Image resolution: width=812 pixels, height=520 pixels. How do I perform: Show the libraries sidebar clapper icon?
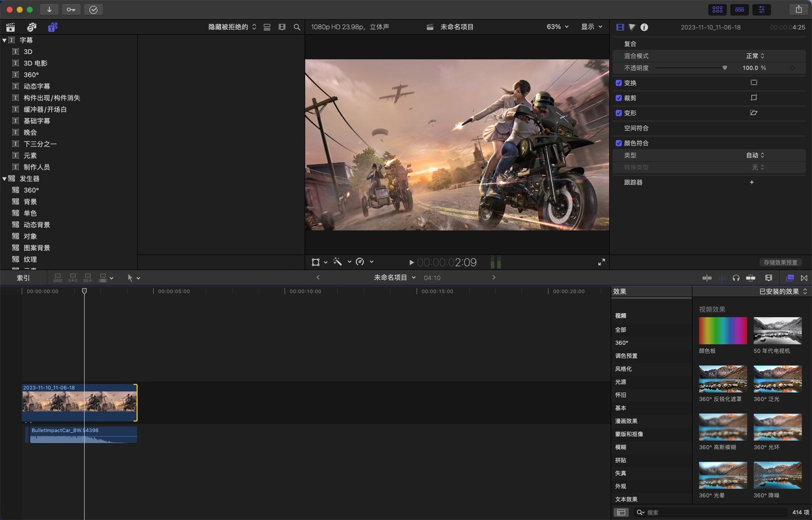[x=11, y=27]
